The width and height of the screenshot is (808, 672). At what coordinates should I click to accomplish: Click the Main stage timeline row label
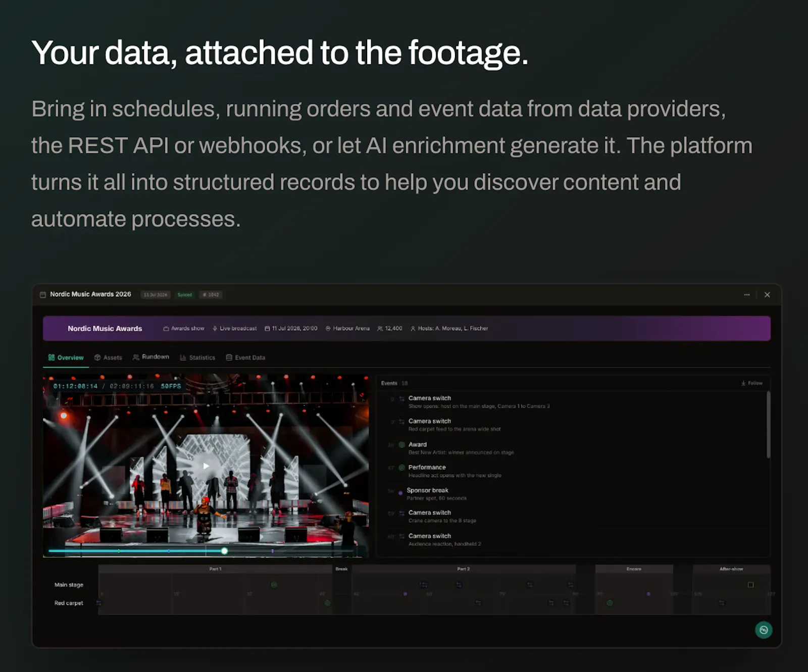coord(69,585)
